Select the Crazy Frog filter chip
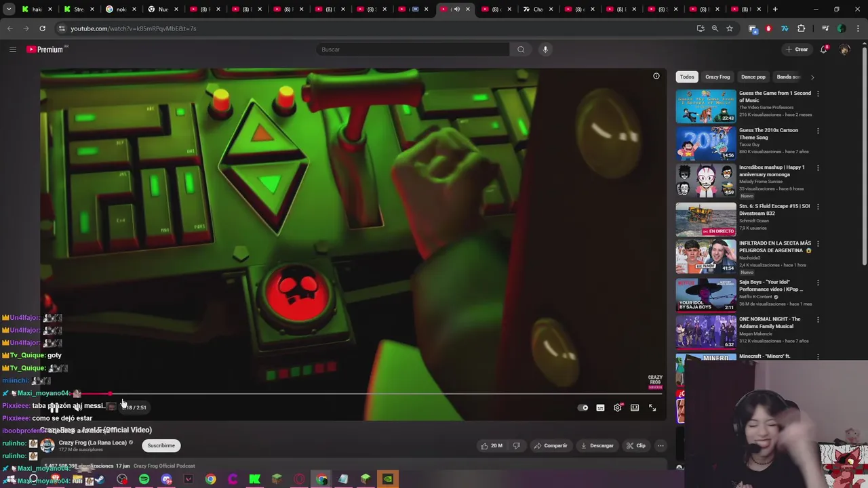 click(717, 77)
